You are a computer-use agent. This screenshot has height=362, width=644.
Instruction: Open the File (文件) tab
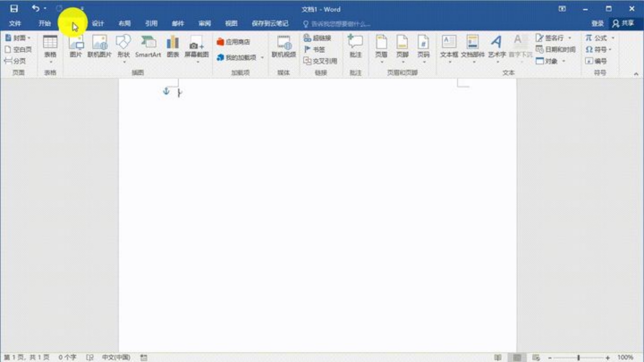point(15,24)
